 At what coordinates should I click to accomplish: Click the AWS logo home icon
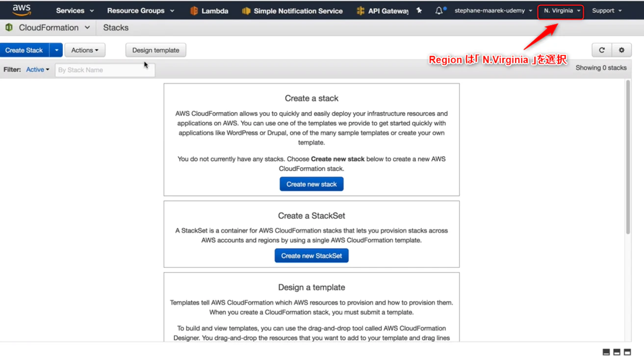pyautogui.click(x=22, y=10)
